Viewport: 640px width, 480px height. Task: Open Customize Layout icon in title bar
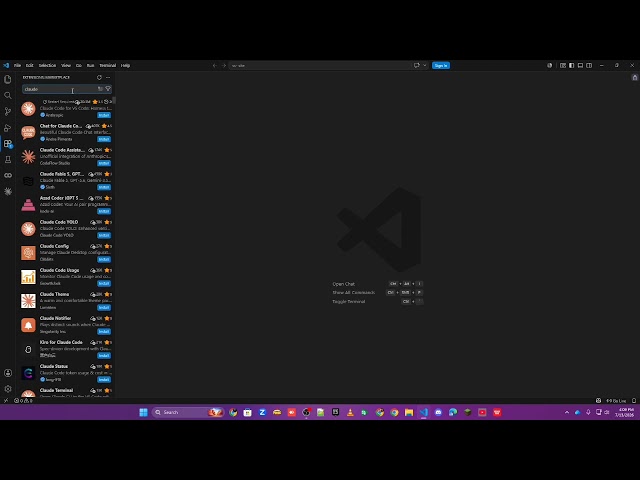point(563,65)
